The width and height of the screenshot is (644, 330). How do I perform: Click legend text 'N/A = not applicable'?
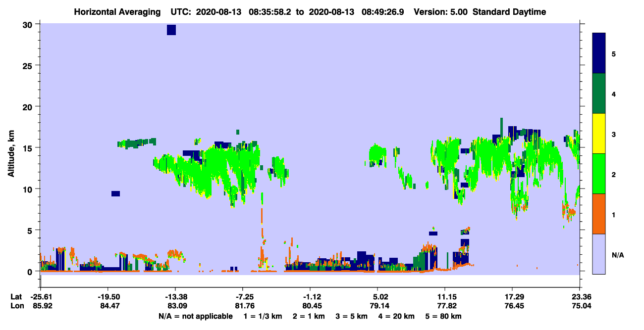click(195, 316)
